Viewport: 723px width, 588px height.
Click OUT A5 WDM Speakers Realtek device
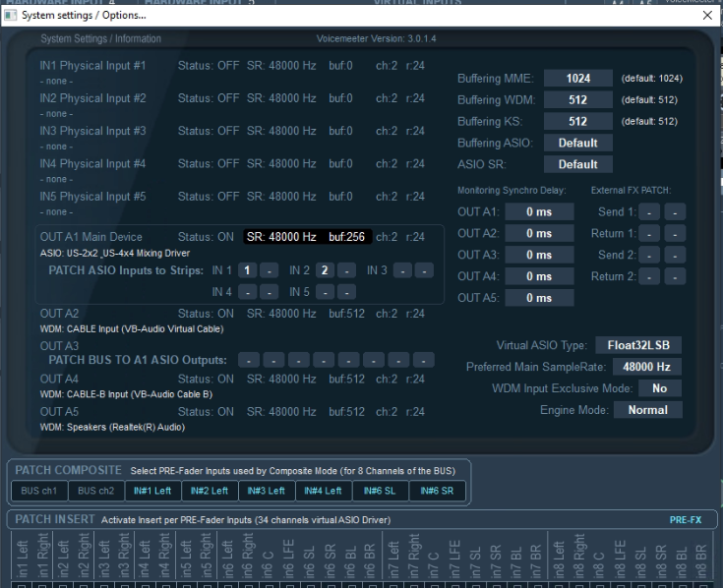pos(112,427)
